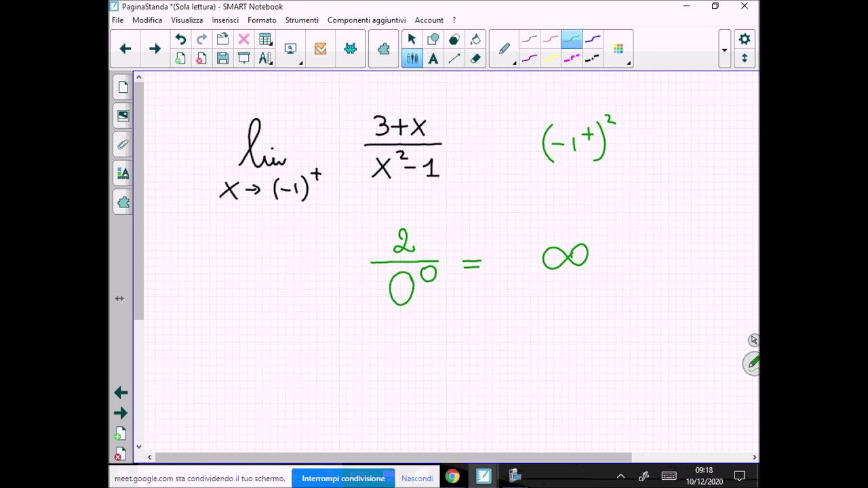Launch the teal monster activity icon
The image size is (868, 488).
351,48
